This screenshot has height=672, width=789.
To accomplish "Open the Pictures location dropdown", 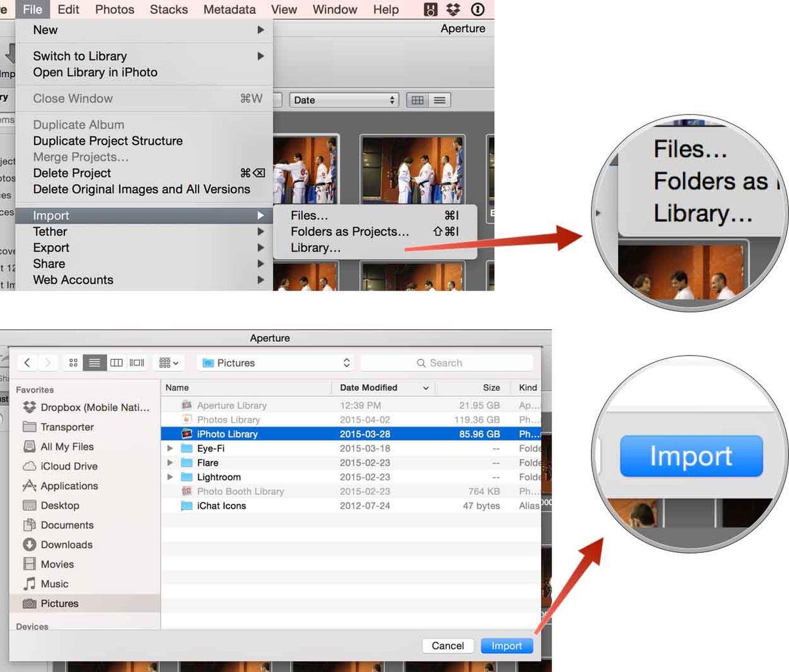I will [x=274, y=362].
